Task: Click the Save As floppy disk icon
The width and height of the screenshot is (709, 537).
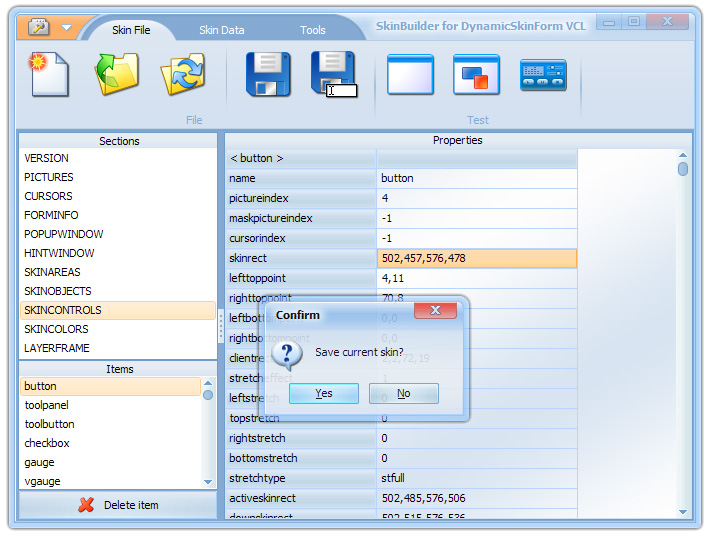Action: pos(333,75)
